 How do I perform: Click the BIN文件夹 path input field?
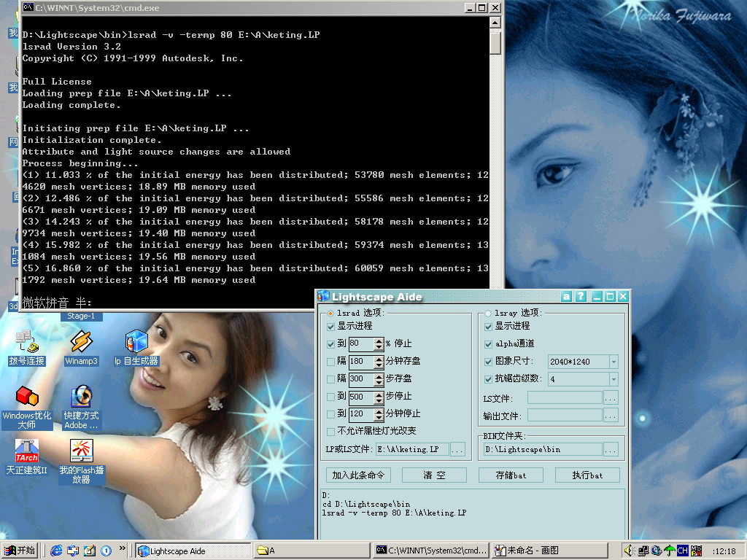coord(543,449)
